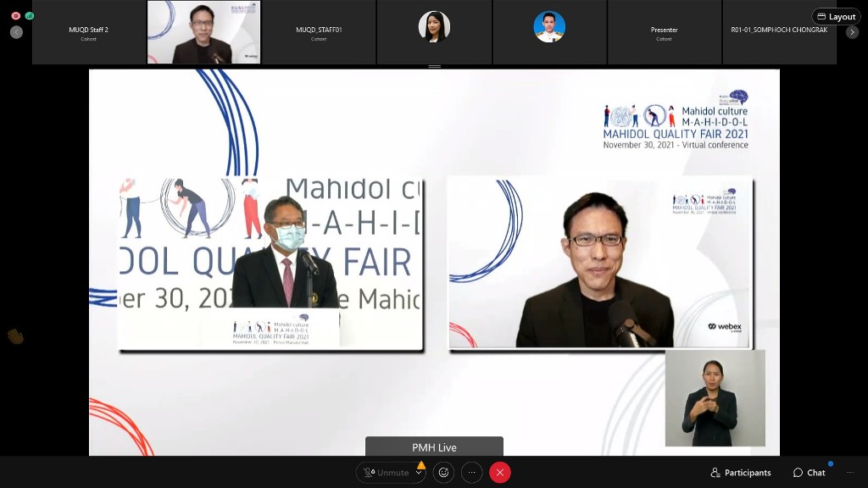The width and height of the screenshot is (868, 488).
Task: Unmute the microphone
Action: click(386, 473)
